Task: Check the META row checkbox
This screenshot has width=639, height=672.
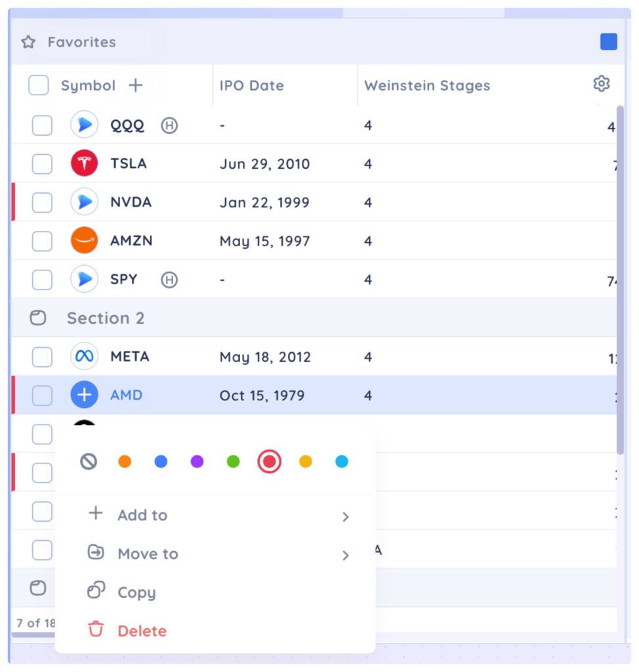Action: tap(42, 357)
